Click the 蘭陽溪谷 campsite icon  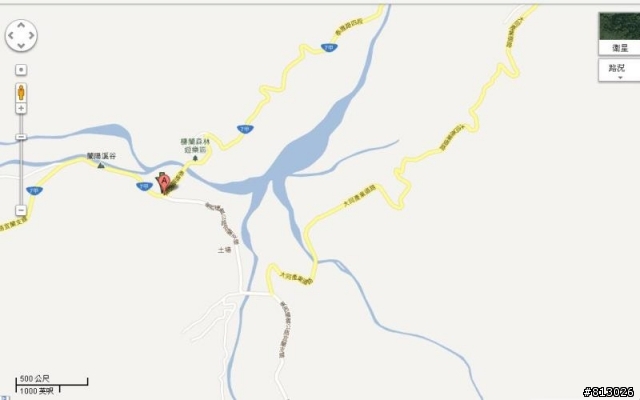101,165
